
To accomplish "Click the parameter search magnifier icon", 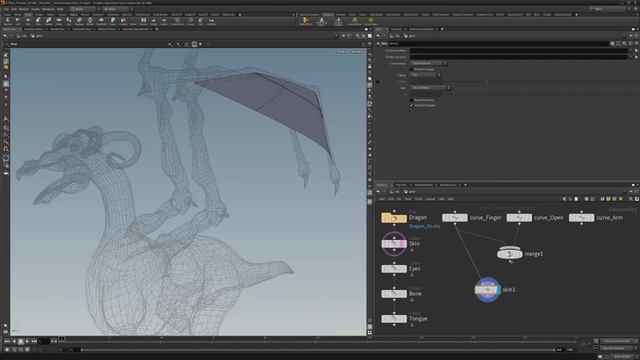I will coord(624,43).
